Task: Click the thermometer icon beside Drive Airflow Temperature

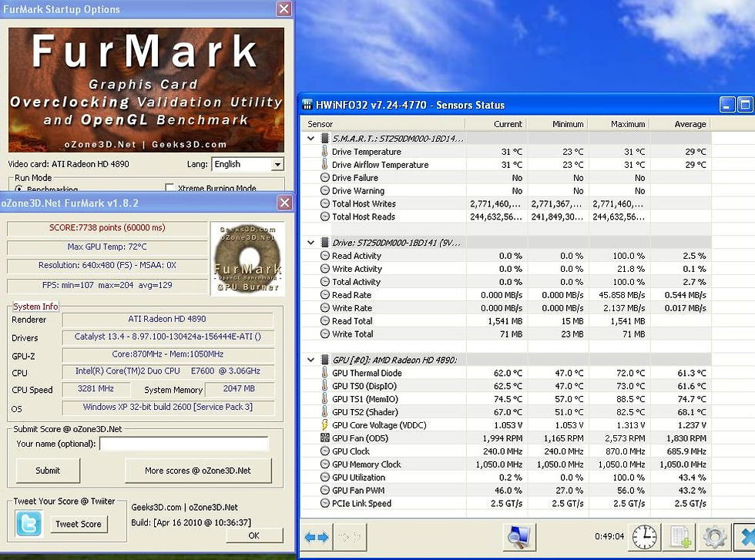Action: (x=325, y=164)
